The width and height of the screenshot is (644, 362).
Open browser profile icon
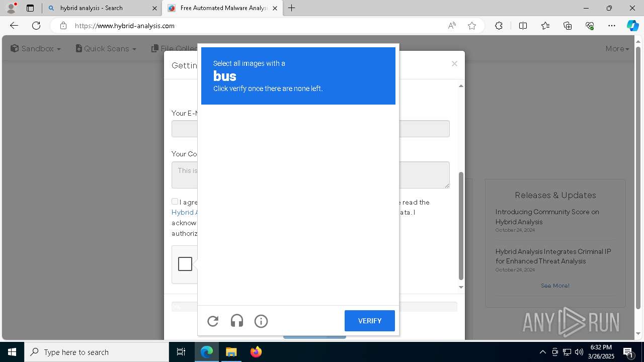click(11, 8)
